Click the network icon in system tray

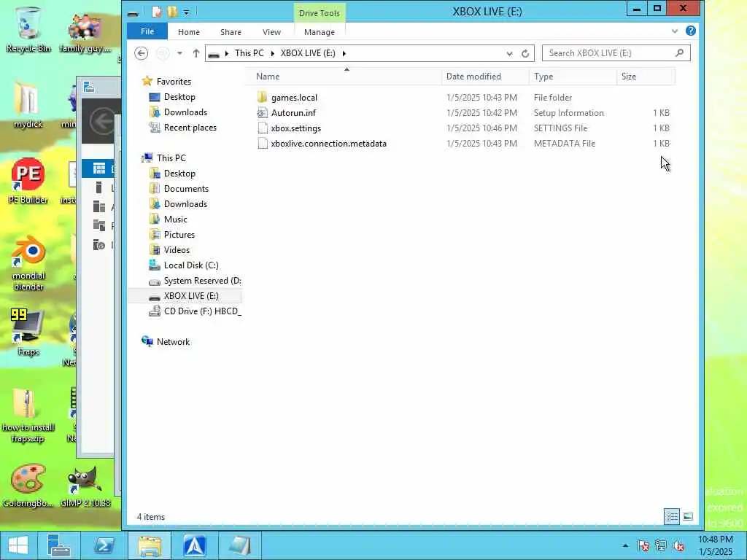pos(661,545)
